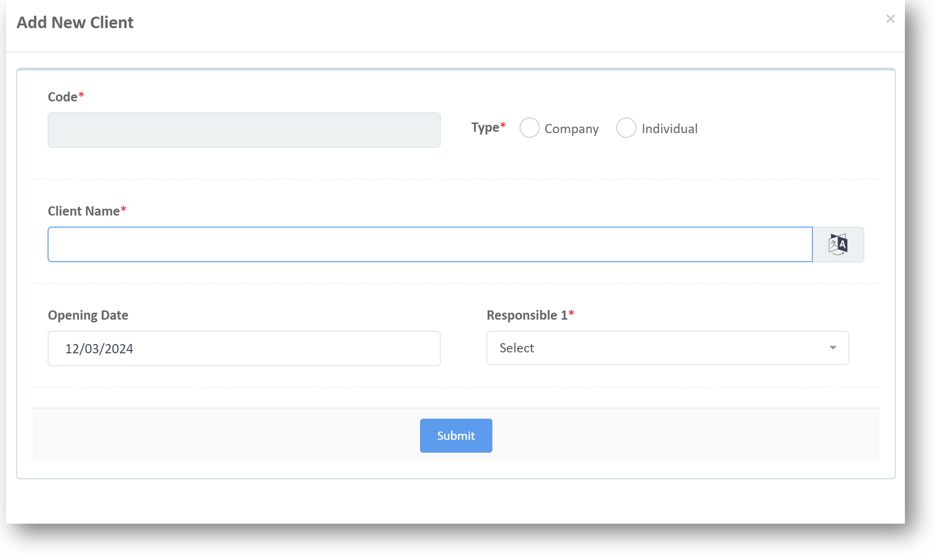The image size is (936, 560).
Task: Focus the Client Name text box
Action: click(429, 244)
